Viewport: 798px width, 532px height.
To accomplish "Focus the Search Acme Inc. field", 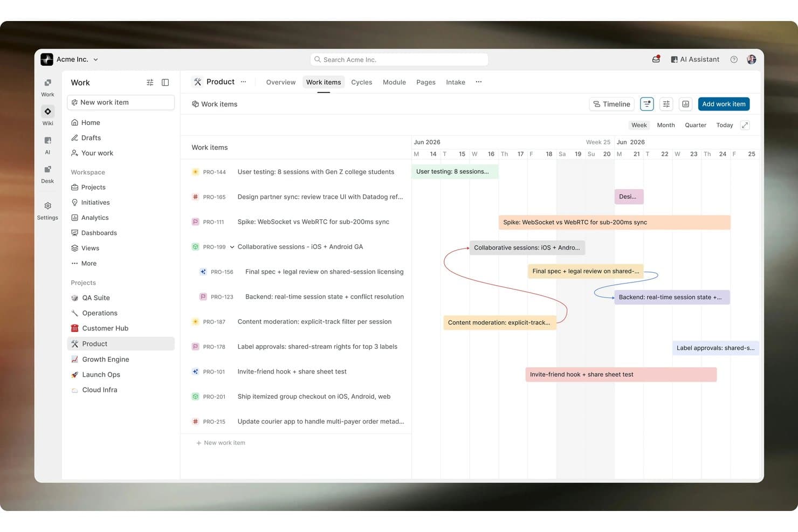I will click(x=399, y=59).
